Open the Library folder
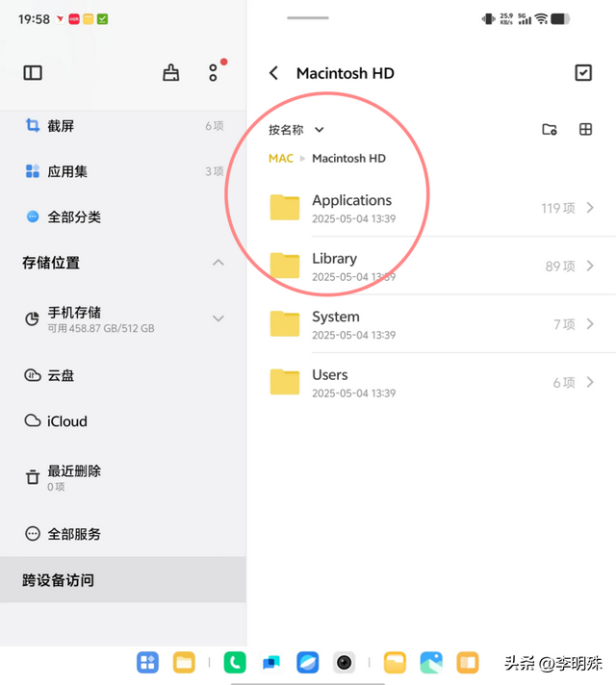Screen dimensions: 616x685 (431, 266)
